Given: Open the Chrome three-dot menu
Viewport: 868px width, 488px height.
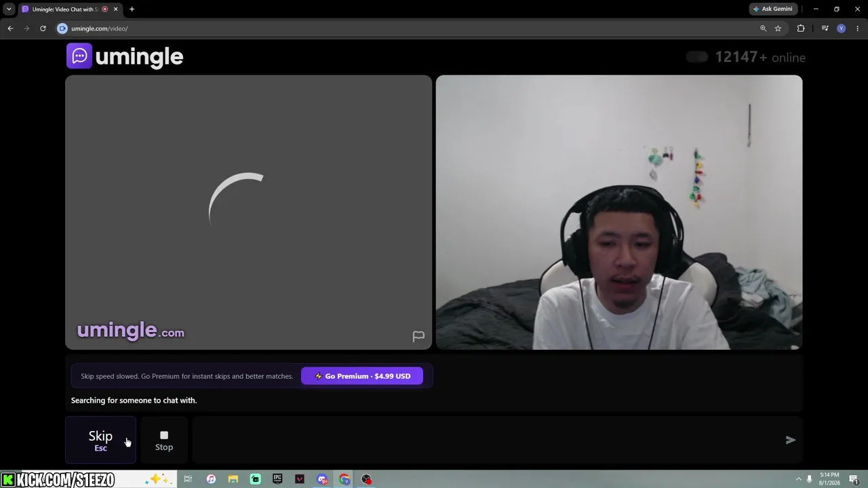Looking at the screenshot, I should click(858, 28).
